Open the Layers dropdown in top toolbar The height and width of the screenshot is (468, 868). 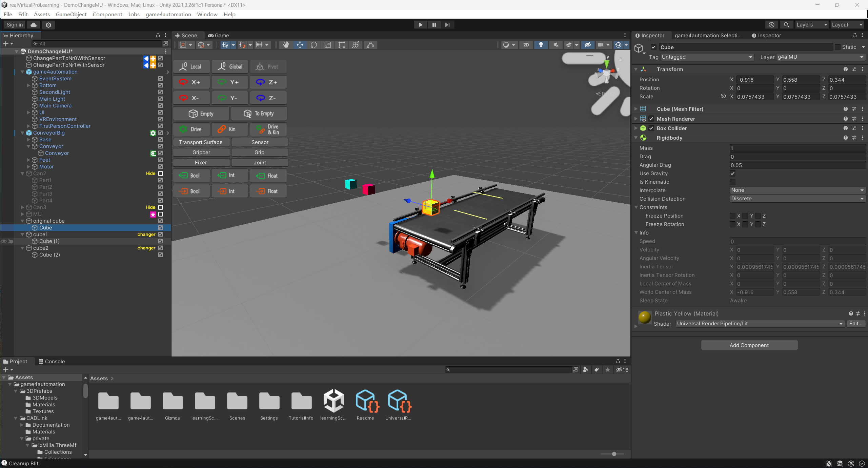tap(811, 25)
